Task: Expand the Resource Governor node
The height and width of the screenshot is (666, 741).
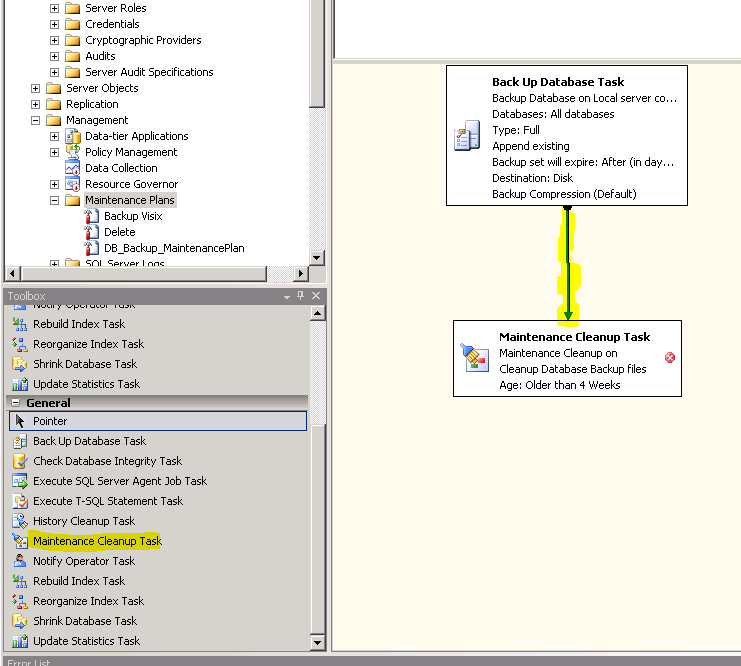Action: pyautogui.click(x=54, y=184)
